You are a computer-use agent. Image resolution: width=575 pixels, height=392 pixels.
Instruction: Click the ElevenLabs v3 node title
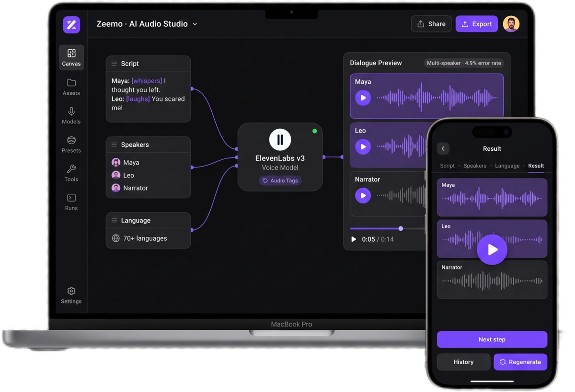(x=280, y=158)
